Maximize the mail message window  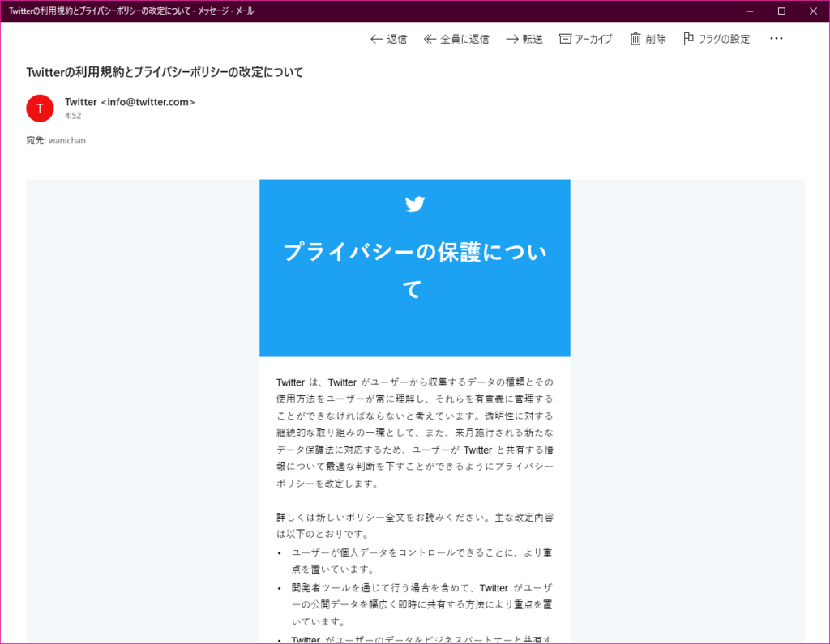pos(781,11)
